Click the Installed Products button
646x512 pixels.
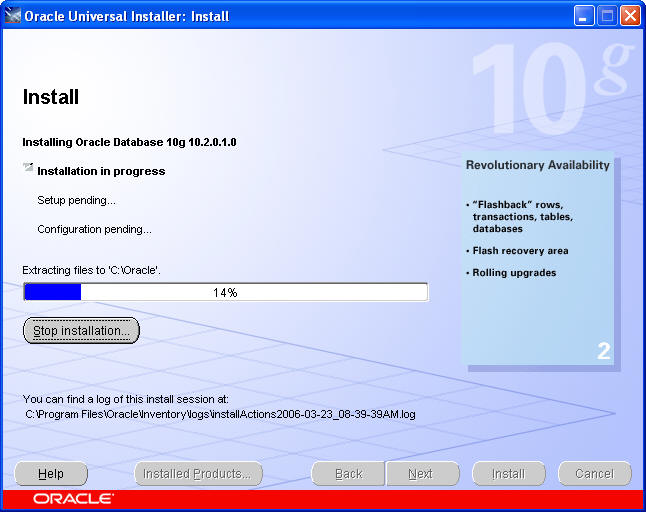pyautogui.click(x=199, y=474)
